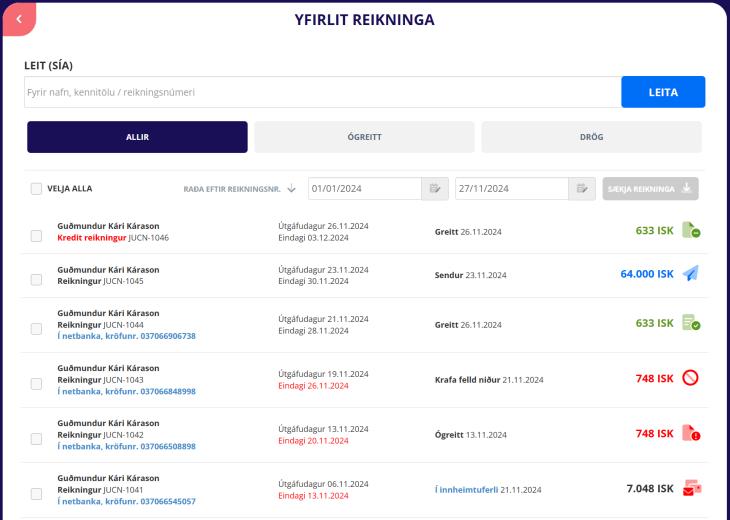Tick the checkbox for invoice JUCN-1046
730x520 pixels.
click(36, 236)
